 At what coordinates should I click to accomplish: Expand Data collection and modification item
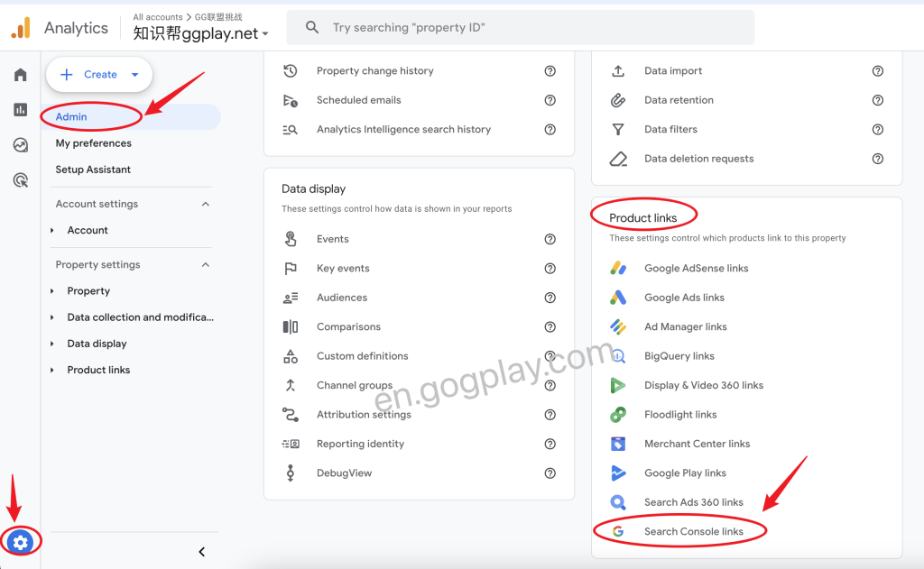pyautogui.click(x=52, y=317)
